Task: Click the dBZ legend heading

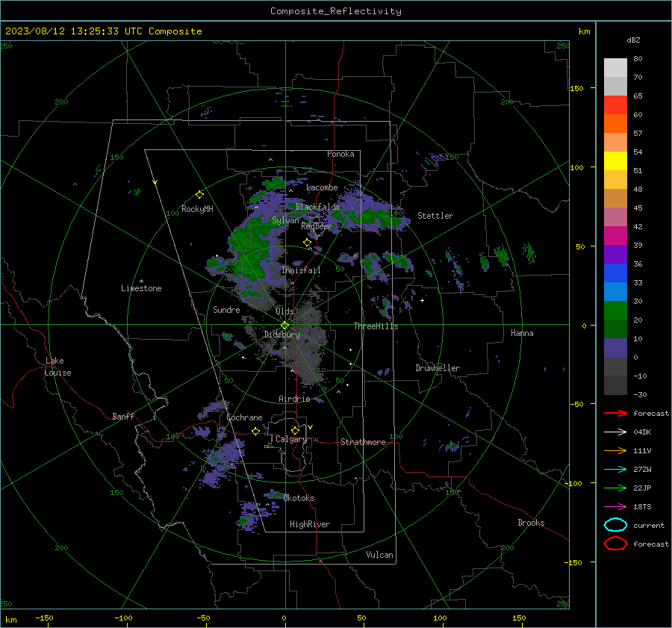Action: coord(633,40)
